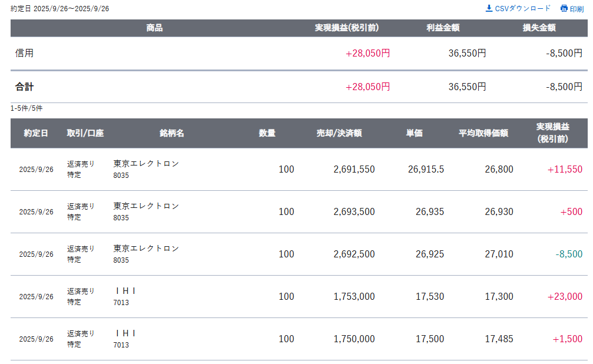Viewport: 593px width, 364px height.
Task: Click the 銘柄名 column header
Action: (171, 133)
